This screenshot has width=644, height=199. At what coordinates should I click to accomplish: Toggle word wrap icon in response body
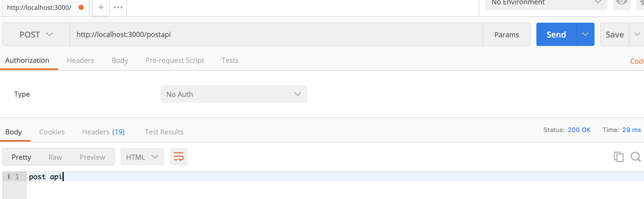pos(179,157)
